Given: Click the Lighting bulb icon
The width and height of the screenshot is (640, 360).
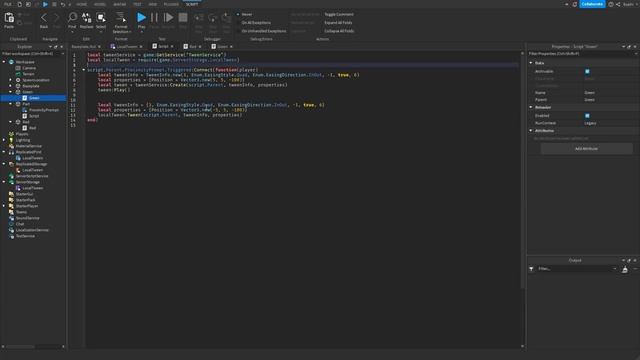Looking at the screenshot, I should (x=11, y=140).
